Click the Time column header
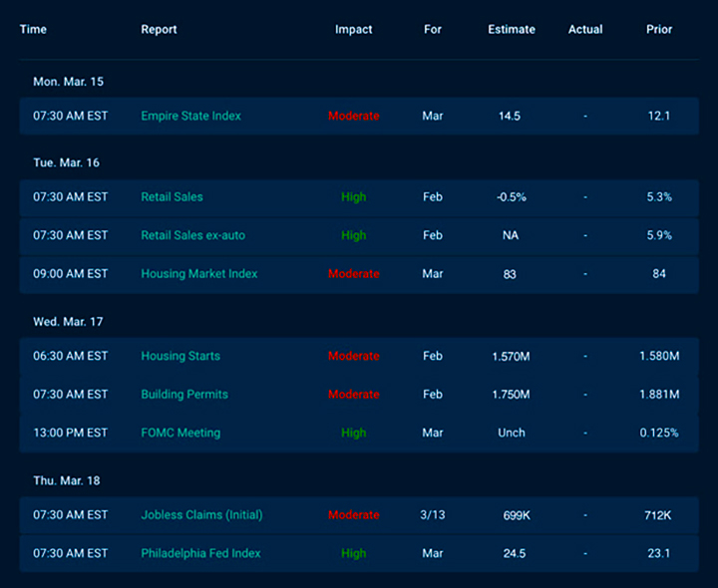Image resolution: width=718 pixels, height=588 pixels. pos(33,30)
